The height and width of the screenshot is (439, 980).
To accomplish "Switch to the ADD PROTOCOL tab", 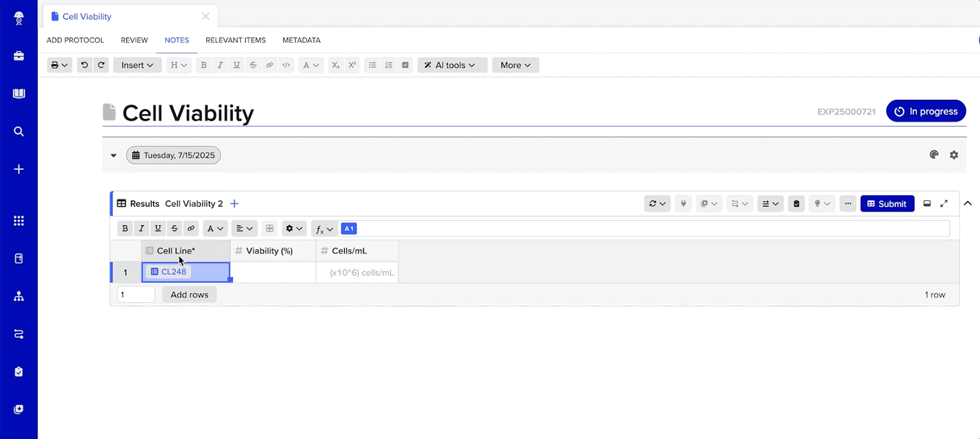I will pos(75,40).
